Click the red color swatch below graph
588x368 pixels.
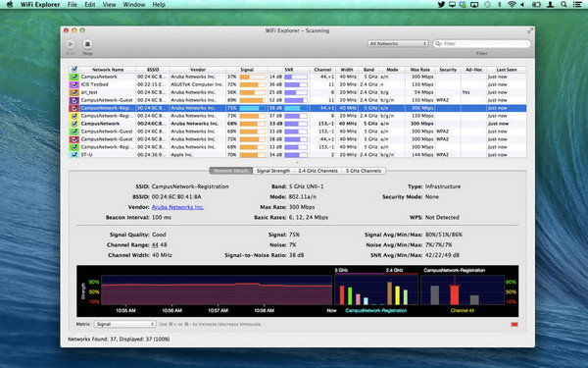[514, 325]
